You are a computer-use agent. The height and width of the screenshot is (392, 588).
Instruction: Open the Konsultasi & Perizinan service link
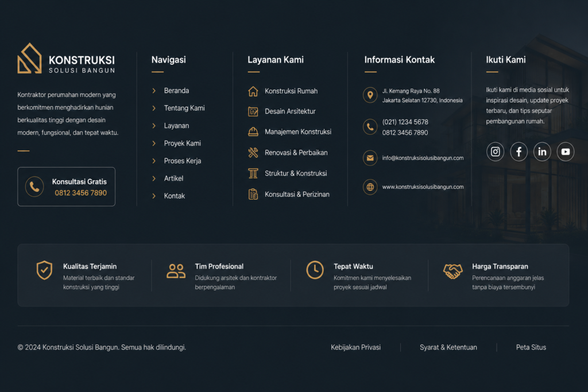[x=297, y=194]
